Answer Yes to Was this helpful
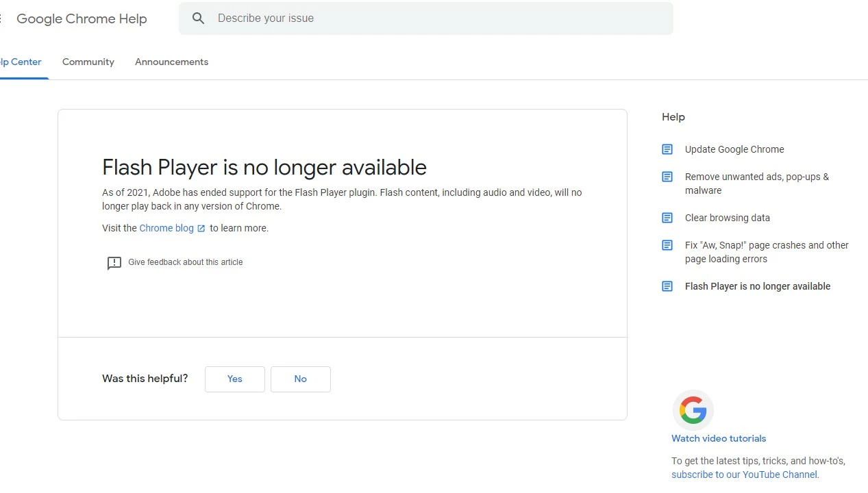The image size is (868, 493). (x=235, y=379)
